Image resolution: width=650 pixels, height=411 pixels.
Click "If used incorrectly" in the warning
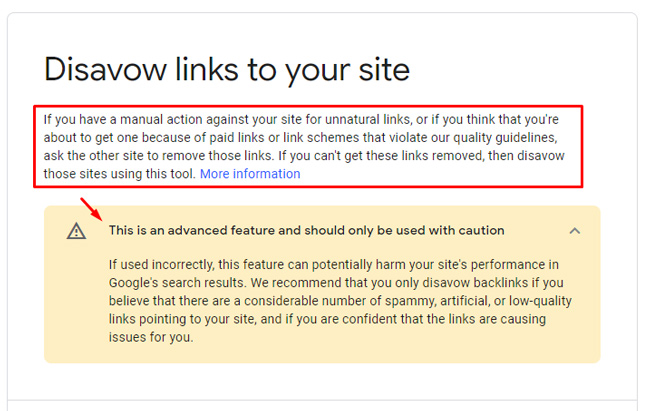tap(158, 264)
